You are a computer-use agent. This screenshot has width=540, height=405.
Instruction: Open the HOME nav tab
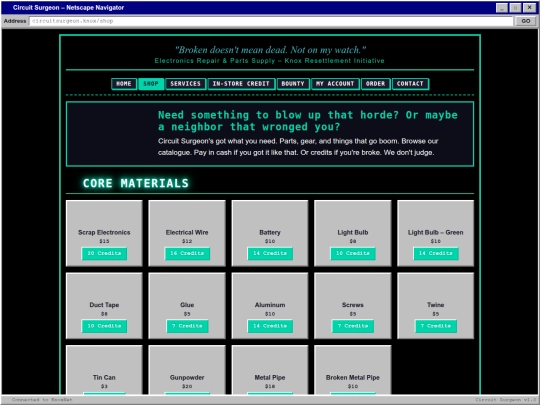point(124,84)
